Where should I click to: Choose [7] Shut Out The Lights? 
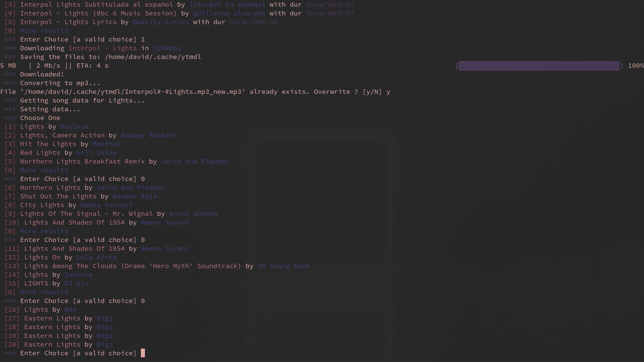click(80, 196)
